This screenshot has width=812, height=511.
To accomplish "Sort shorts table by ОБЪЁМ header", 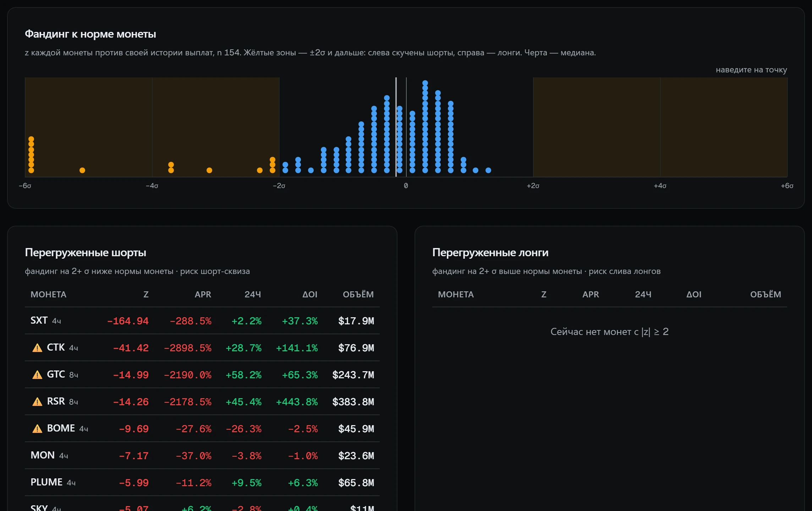I will 358,295.
